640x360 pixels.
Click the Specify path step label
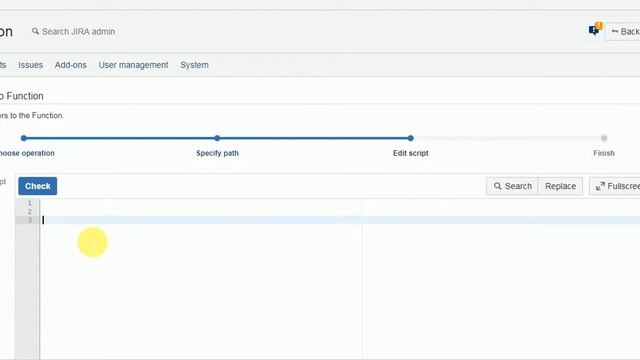click(x=217, y=153)
